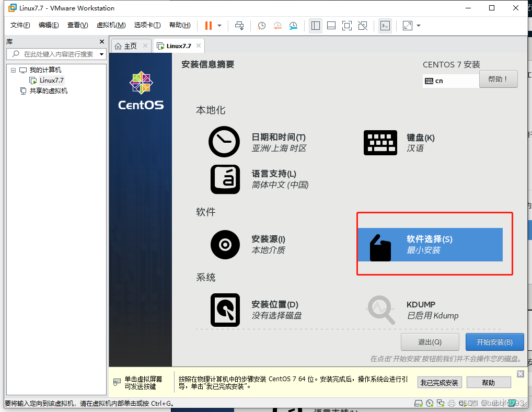Screen dimensions: 532x412
Task: Take a snapshot of the VM
Action: point(262,26)
